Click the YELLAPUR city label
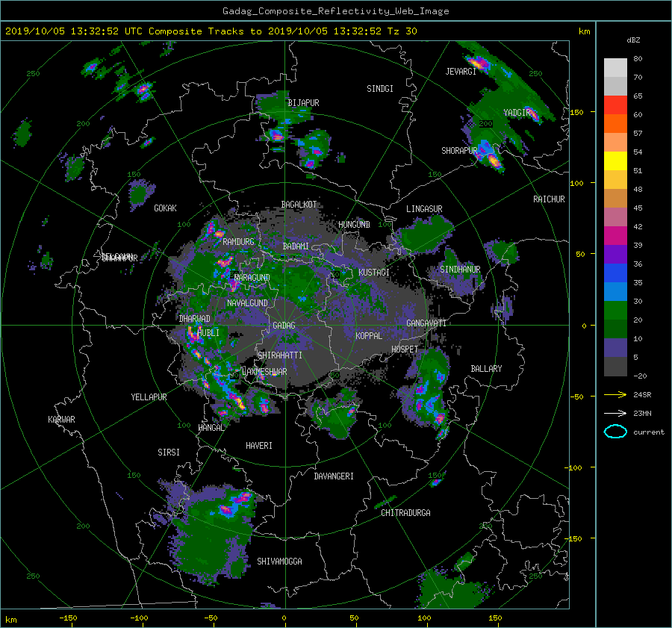 (149, 397)
